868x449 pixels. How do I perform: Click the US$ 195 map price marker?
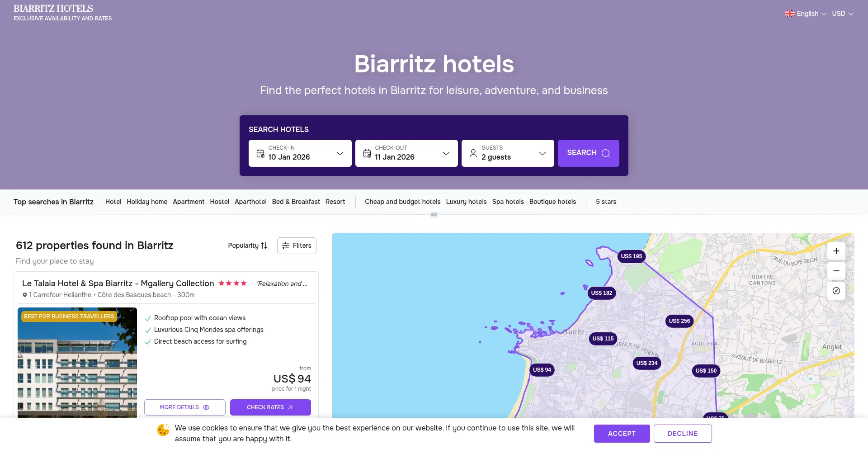[x=631, y=256]
